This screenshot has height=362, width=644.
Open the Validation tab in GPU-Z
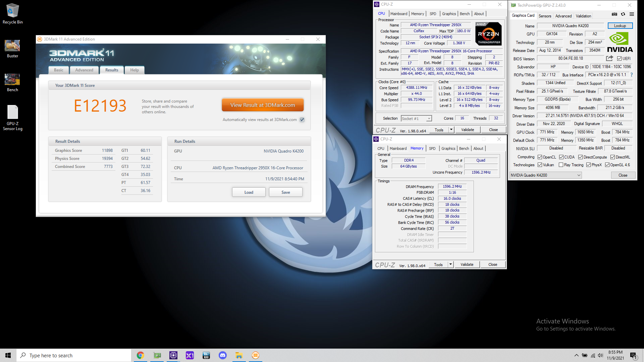coord(583,16)
